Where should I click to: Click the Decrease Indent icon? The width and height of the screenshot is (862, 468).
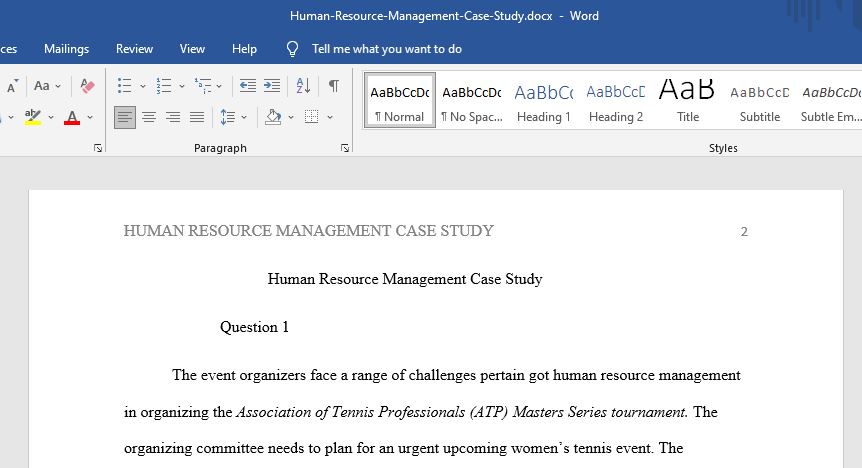tap(247, 86)
